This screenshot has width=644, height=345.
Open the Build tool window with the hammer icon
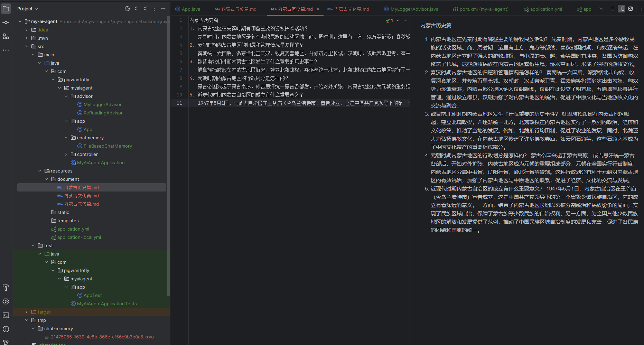pos(6,288)
